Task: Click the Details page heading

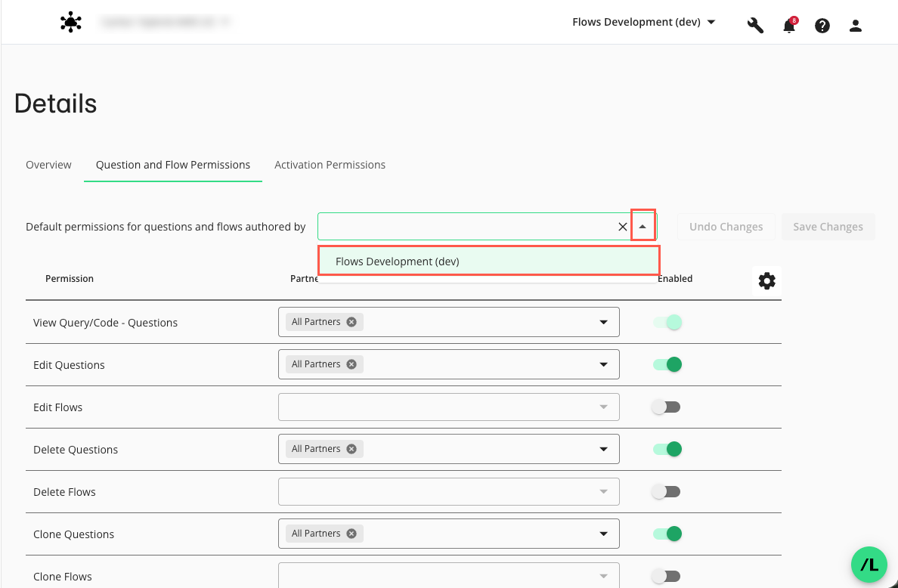Action: [55, 104]
